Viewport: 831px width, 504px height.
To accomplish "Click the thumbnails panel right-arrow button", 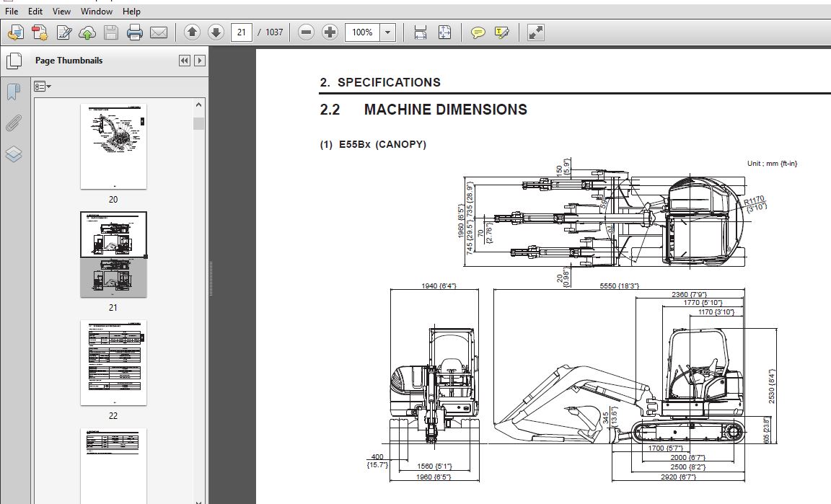I will click(x=200, y=61).
